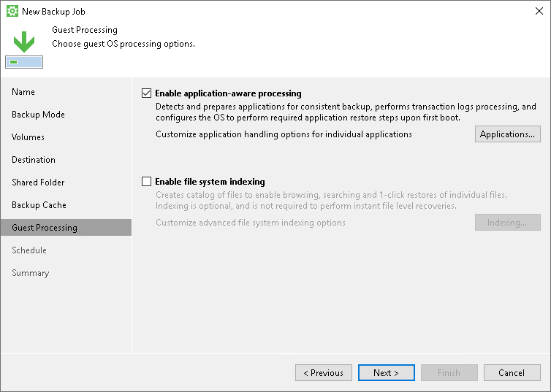Screen dimensions: 551x392
Task: Select the Shared Folder step
Action: 38,182
